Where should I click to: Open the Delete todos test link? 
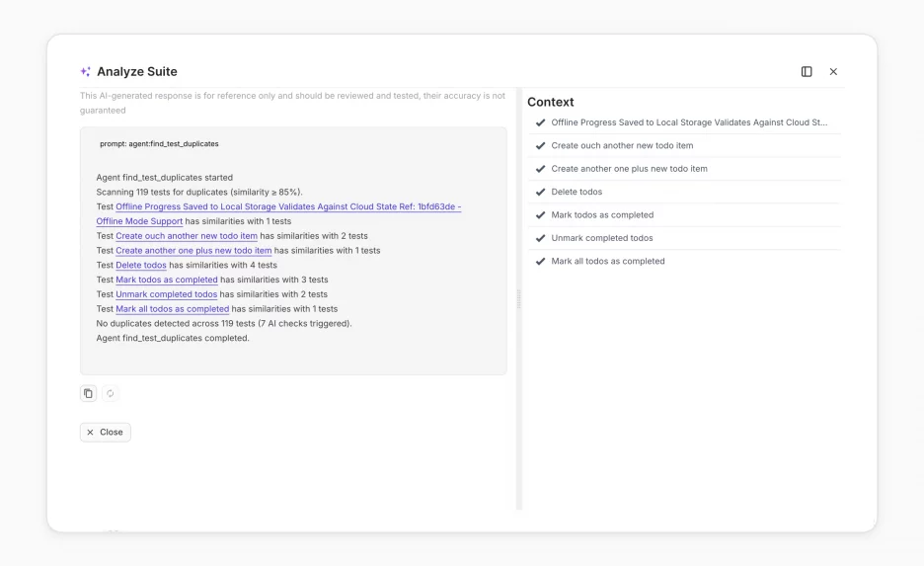[141, 266]
